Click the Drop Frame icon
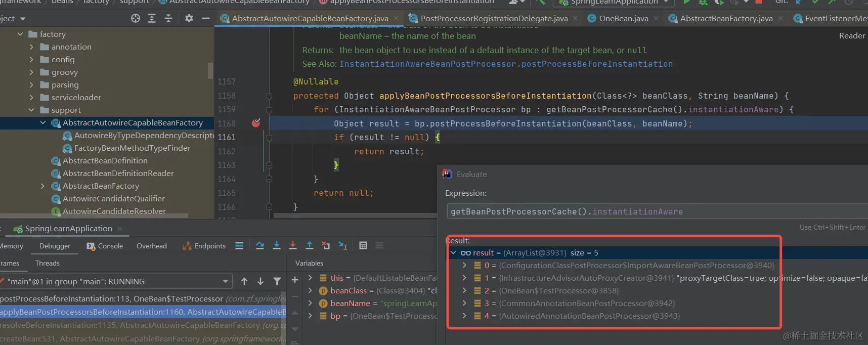This screenshot has width=868, height=345. 326,246
